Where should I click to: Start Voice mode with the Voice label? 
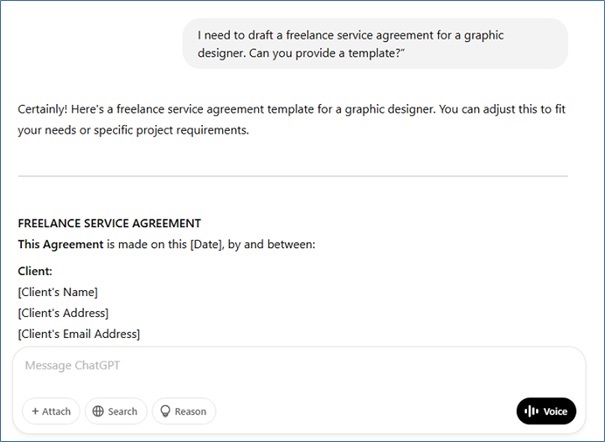(555, 411)
